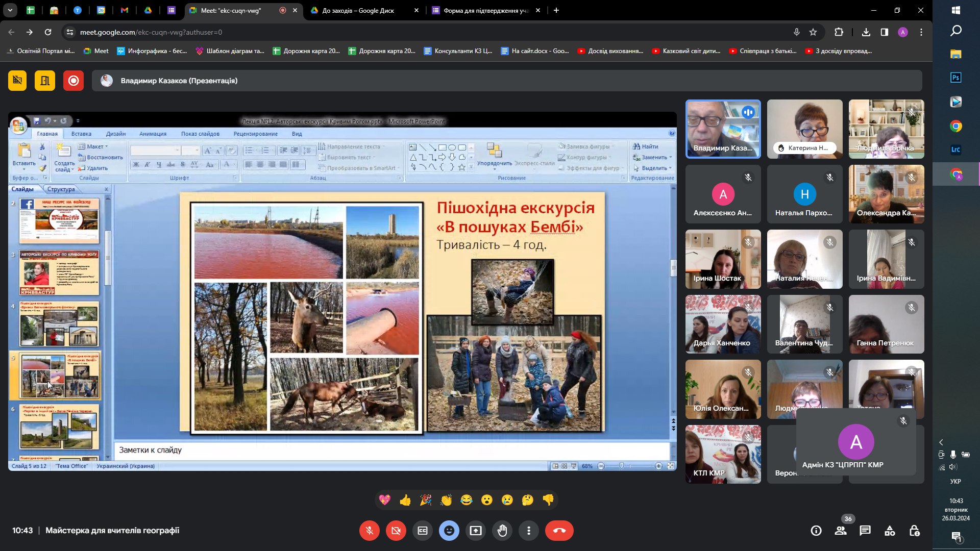Open tab search dropdown arrow

click(x=10, y=10)
